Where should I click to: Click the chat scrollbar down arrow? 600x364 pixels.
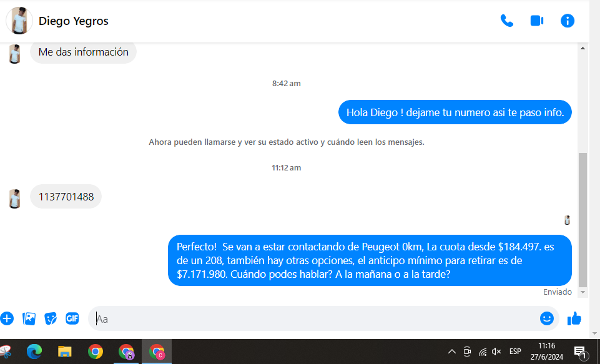pyautogui.click(x=583, y=292)
